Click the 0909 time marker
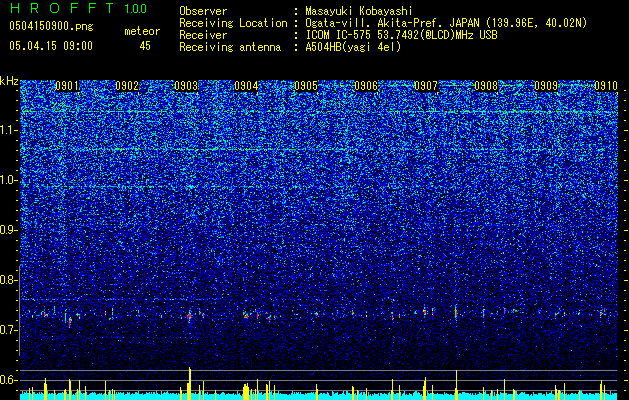629x400 pixels. (x=546, y=86)
